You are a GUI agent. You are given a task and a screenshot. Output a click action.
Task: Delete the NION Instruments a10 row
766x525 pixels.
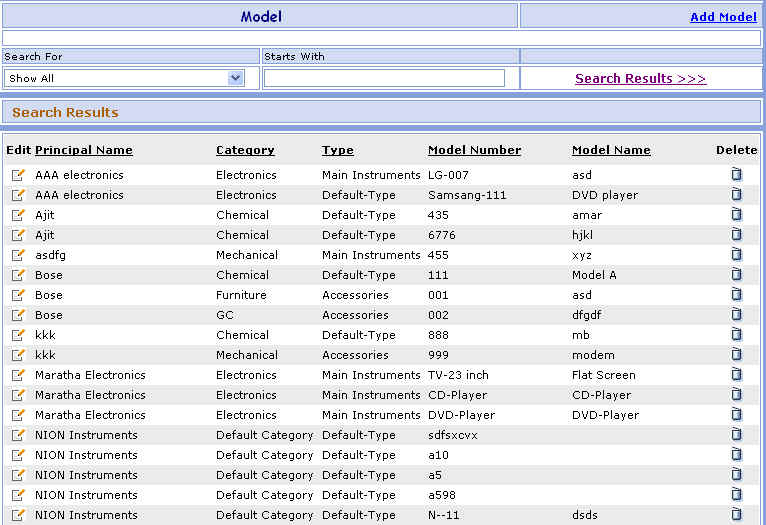tap(736, 455)
